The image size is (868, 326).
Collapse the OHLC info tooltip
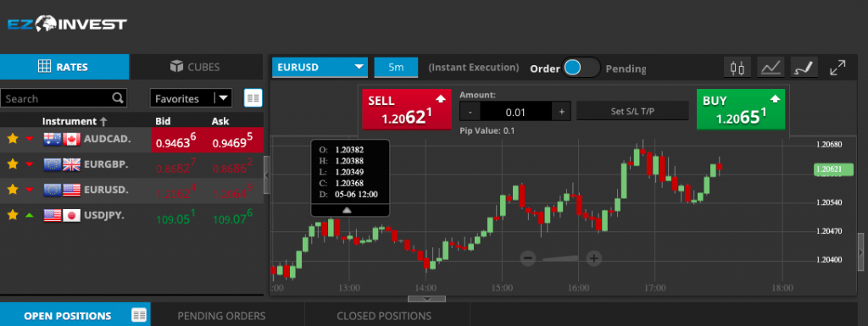coord(347,210)
